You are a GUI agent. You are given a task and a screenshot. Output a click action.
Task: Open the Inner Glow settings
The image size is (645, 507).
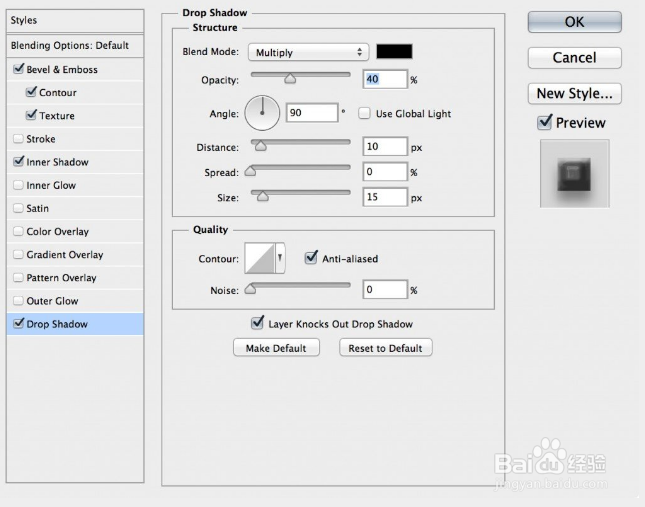click(51, 185)
